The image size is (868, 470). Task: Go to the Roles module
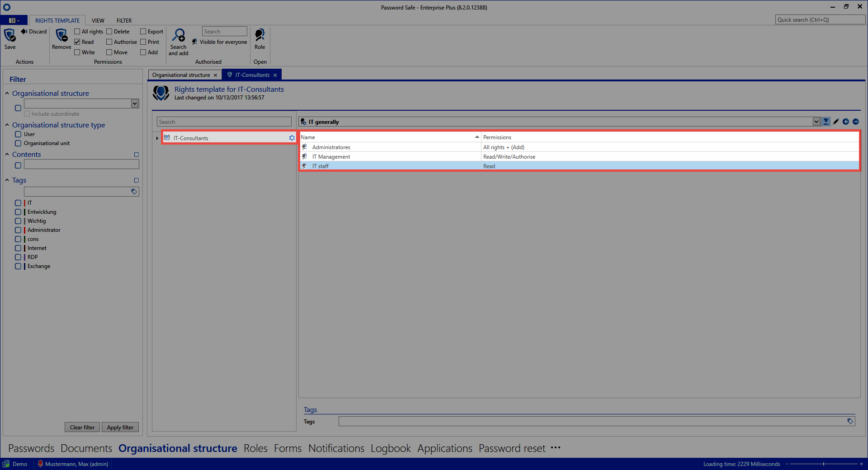pos(255,448)
